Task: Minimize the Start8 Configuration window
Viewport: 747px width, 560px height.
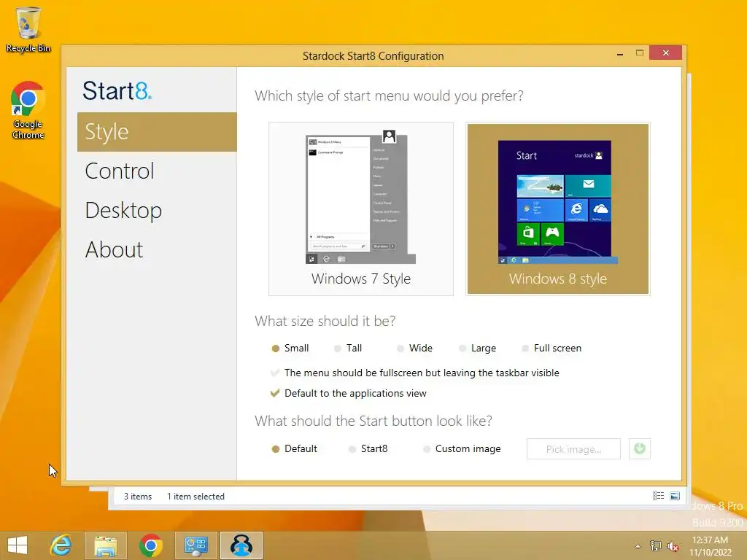Action: (620, 54)
